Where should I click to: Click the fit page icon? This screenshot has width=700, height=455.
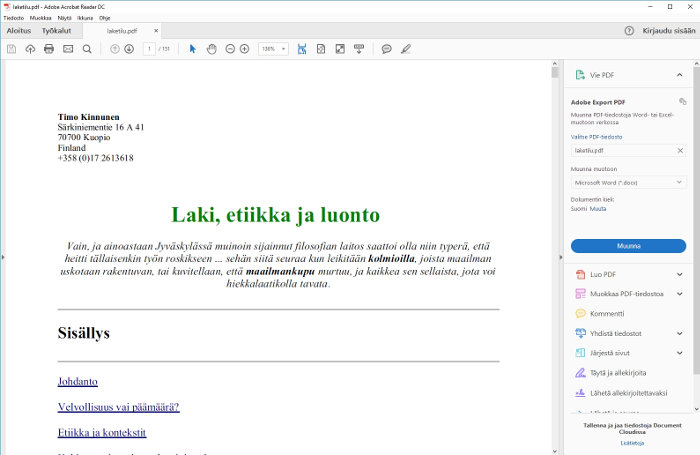(321, 49)
